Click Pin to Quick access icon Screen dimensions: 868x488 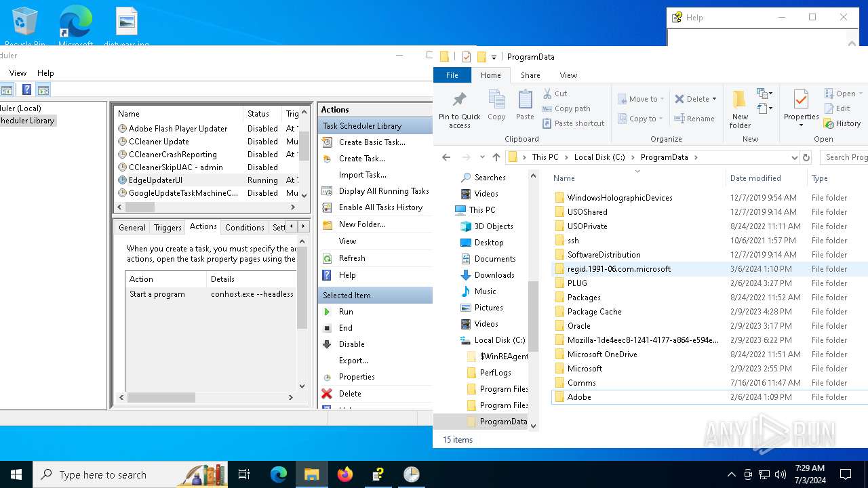459,110
